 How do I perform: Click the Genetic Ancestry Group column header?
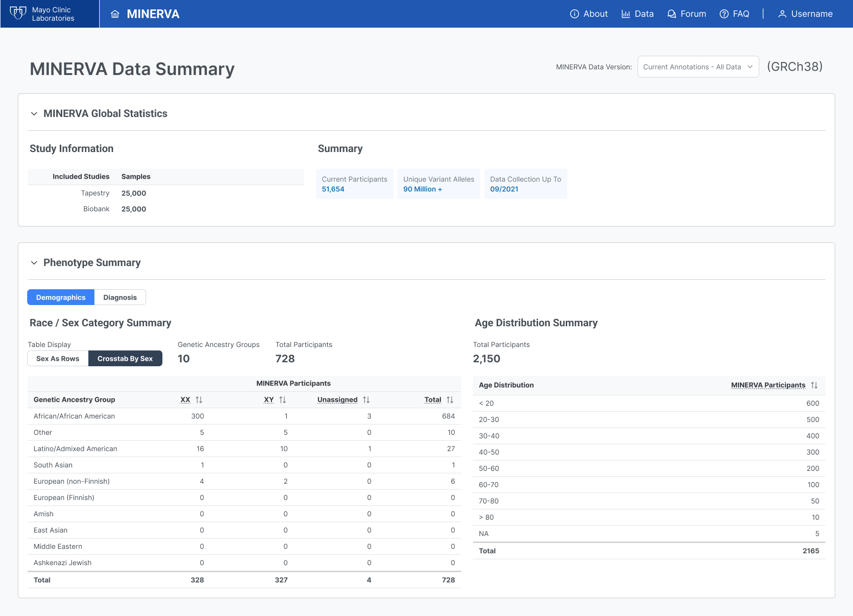pyautogui.click(x=74, y=400)
